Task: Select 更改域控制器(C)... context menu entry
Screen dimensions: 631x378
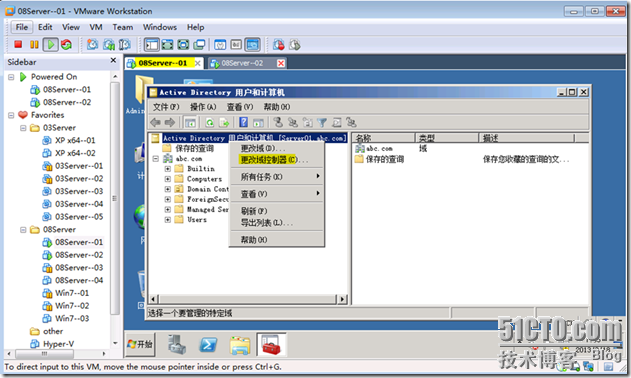Action: [277, 160]
